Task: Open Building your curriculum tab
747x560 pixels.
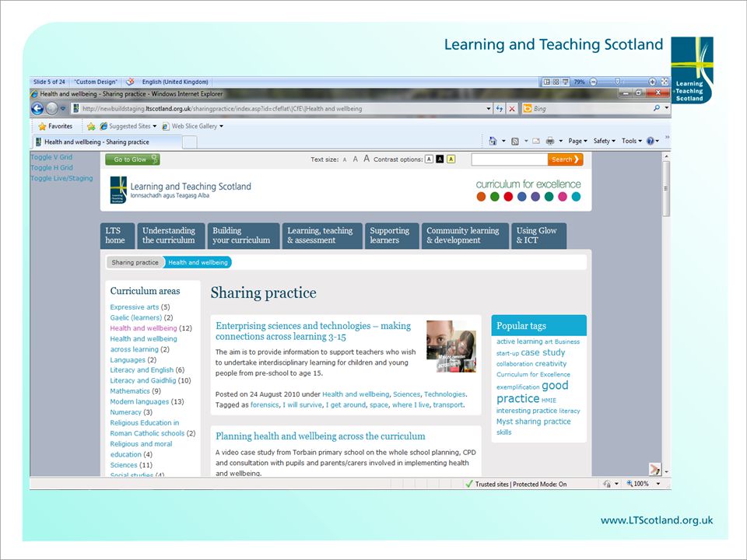Action: point(244,236)
